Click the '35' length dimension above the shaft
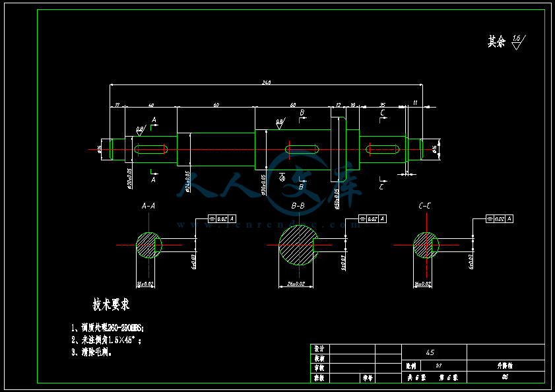 (x=383, y=105)
